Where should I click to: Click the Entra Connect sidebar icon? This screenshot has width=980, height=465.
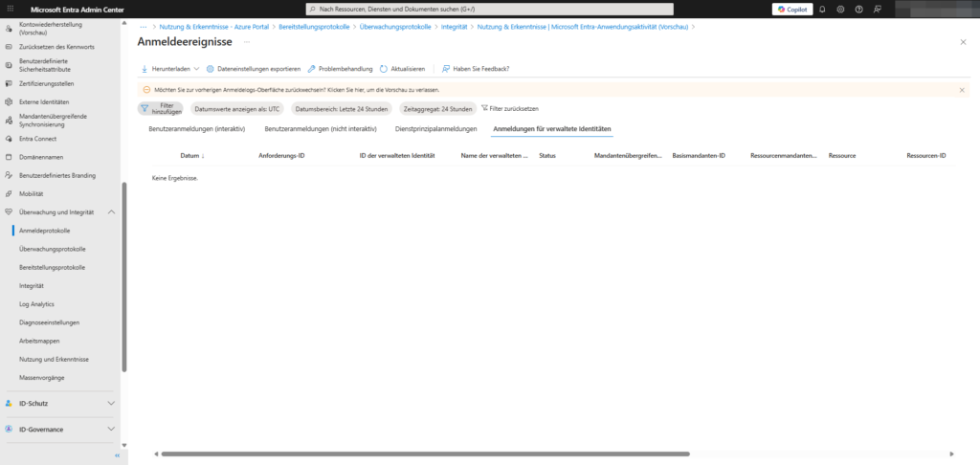click(9, 138)
